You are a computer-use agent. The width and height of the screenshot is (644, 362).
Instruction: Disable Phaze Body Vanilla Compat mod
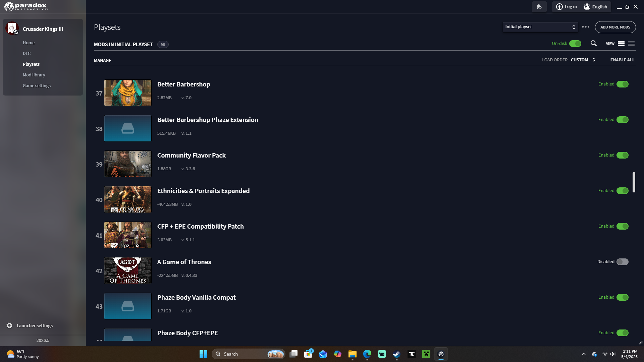coord(623,297)
